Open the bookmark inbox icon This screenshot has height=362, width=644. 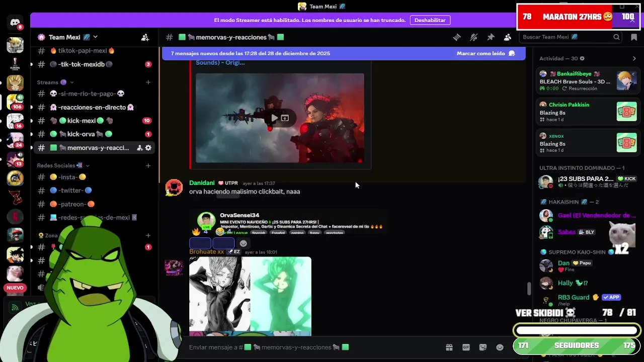coord(634,37)
